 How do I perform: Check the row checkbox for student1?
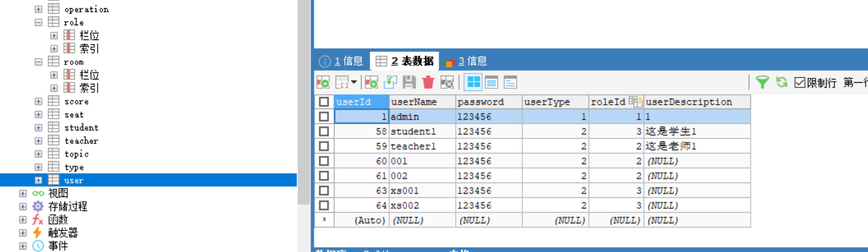click(x=324, y=131)
